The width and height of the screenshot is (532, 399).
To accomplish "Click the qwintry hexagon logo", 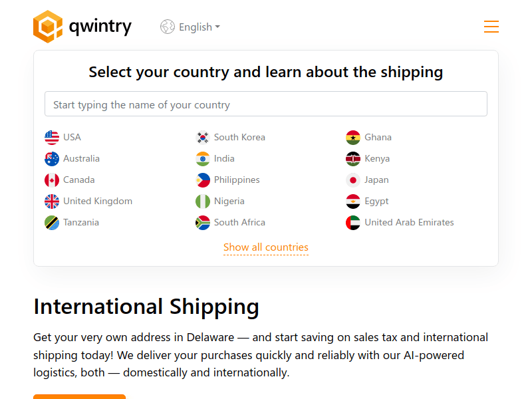I will [x=47, y=27].
